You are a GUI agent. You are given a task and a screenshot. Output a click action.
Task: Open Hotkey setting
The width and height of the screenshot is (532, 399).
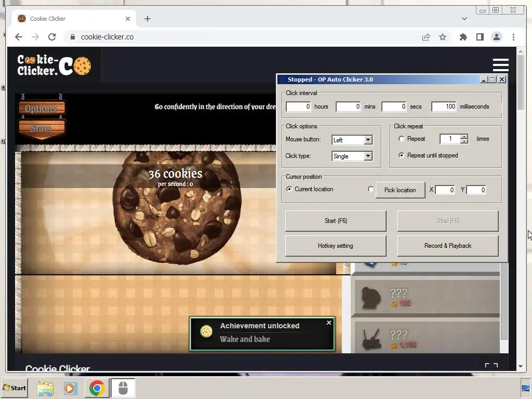(x=336, y=246)
